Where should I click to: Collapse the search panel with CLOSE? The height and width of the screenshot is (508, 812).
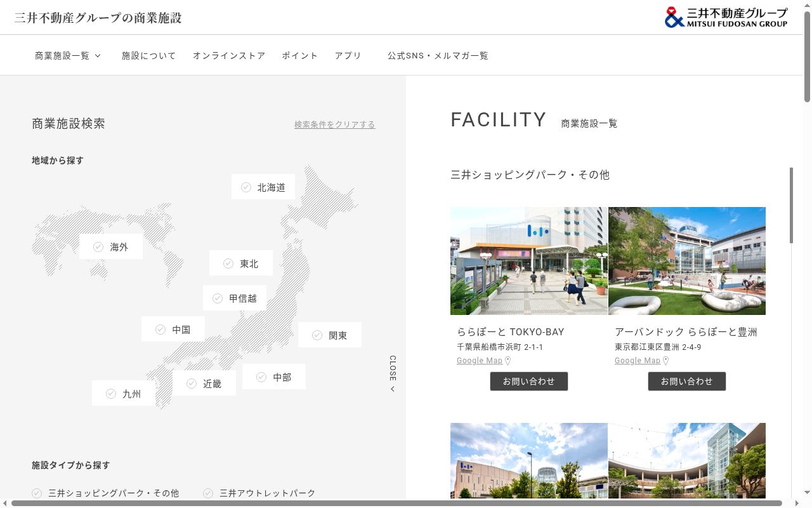393,373
